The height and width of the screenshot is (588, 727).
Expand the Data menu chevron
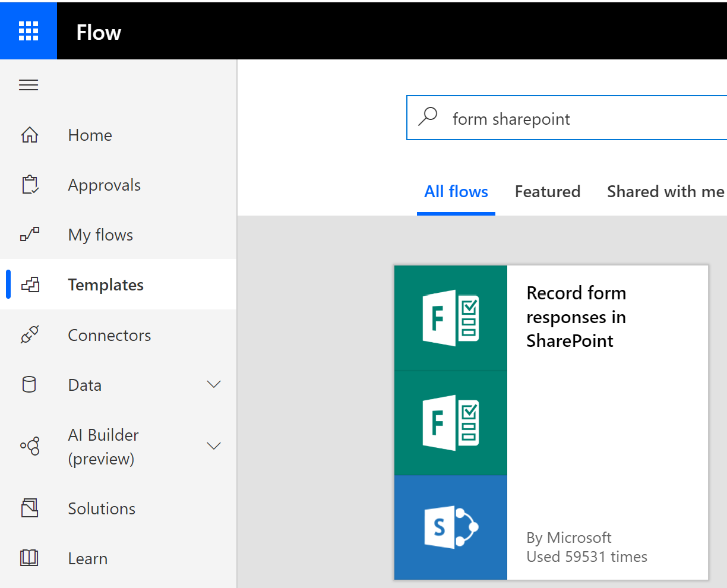[214, 385]
